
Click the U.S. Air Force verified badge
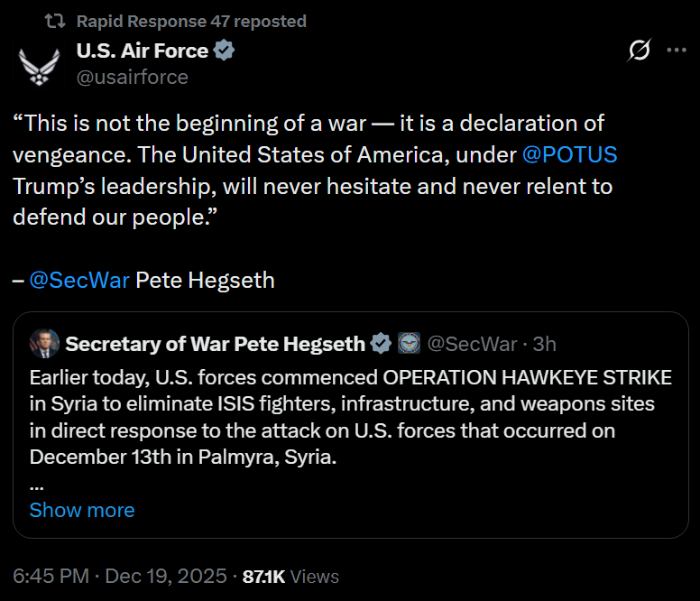click(225, 51)
